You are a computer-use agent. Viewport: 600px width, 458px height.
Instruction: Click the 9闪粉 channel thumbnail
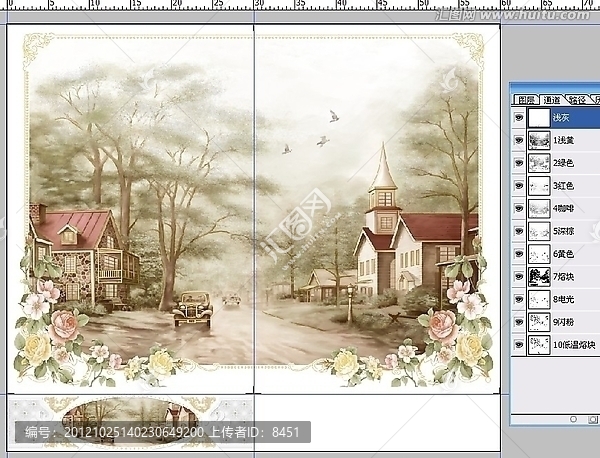click(x=539, y=322)
